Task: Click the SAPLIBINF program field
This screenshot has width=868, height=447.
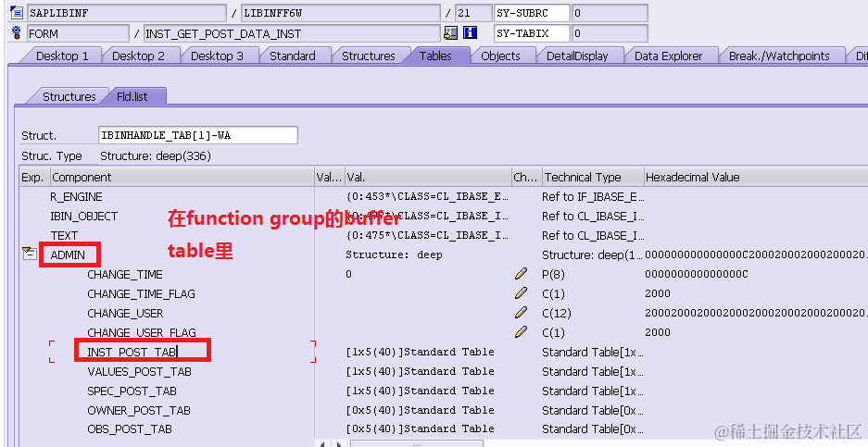Action: 127,13
